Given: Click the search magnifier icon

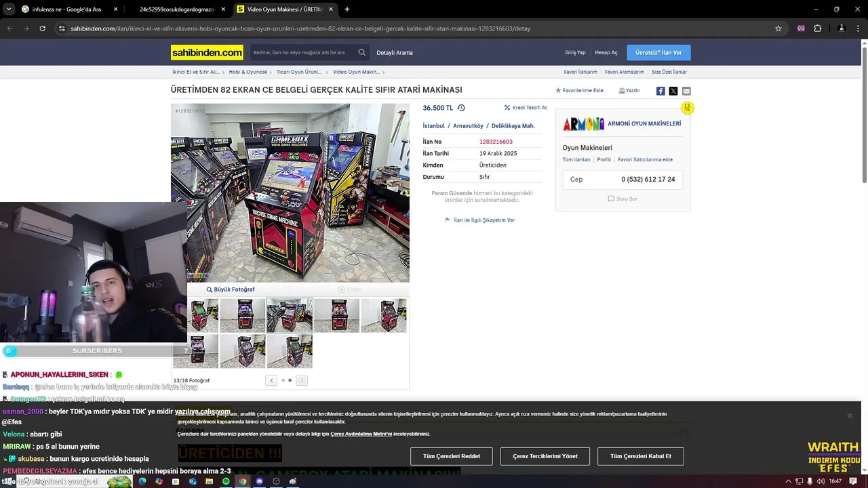Looking at the screenshot, I should [x=362, y=52].
